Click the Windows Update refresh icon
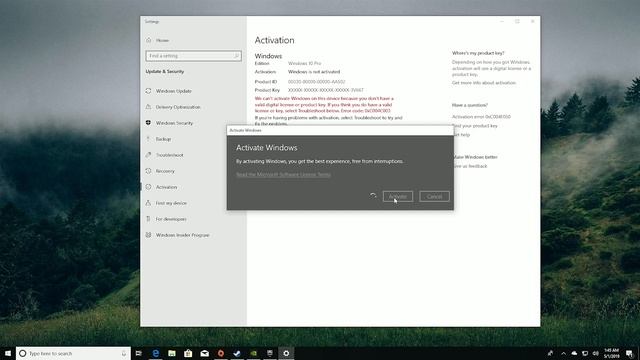 [x=148, y=91]
